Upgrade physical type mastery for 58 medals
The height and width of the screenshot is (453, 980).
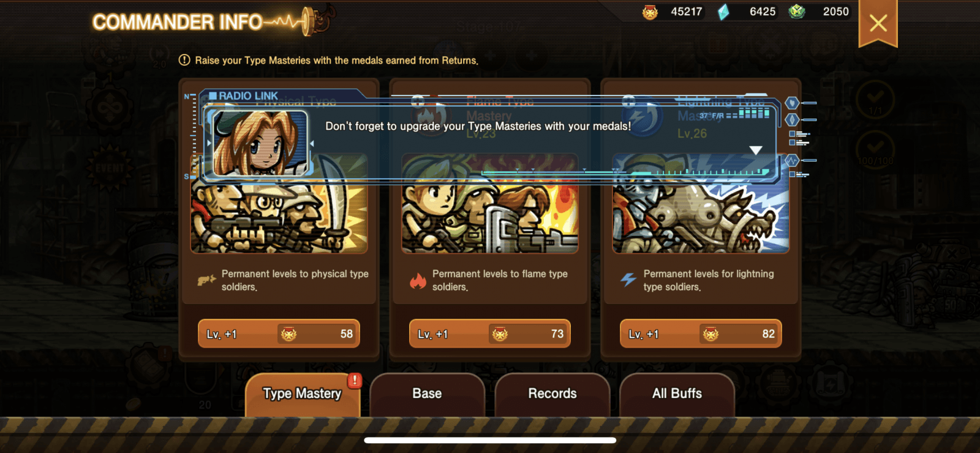coord(279,334)
